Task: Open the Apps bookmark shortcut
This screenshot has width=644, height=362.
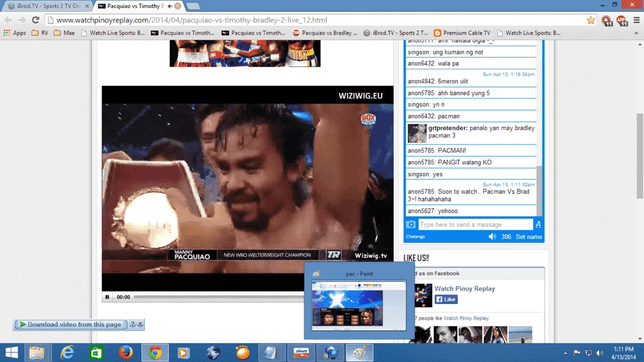Action: pos(15,33)
